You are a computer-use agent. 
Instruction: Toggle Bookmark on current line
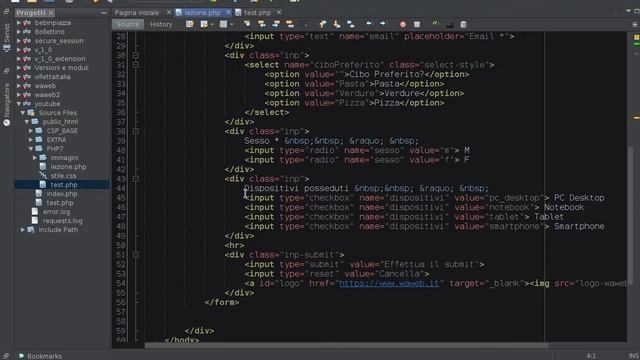coord(351,24)
